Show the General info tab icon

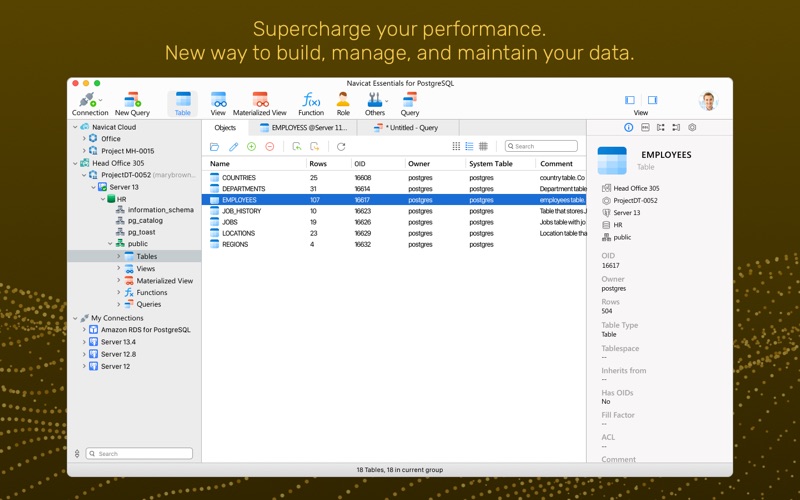click(629, 128)
